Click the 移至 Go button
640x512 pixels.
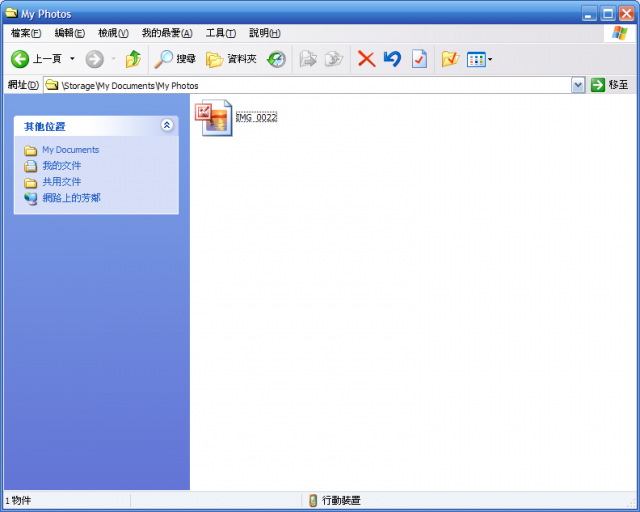coord(609,85)
